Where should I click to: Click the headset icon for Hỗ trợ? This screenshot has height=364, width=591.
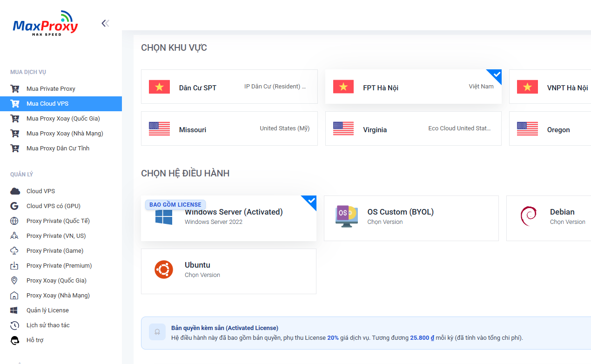coord(15,340)
